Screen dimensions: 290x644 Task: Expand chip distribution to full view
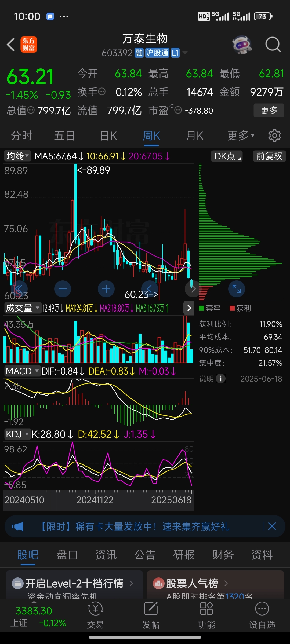[x=237, y=289]
